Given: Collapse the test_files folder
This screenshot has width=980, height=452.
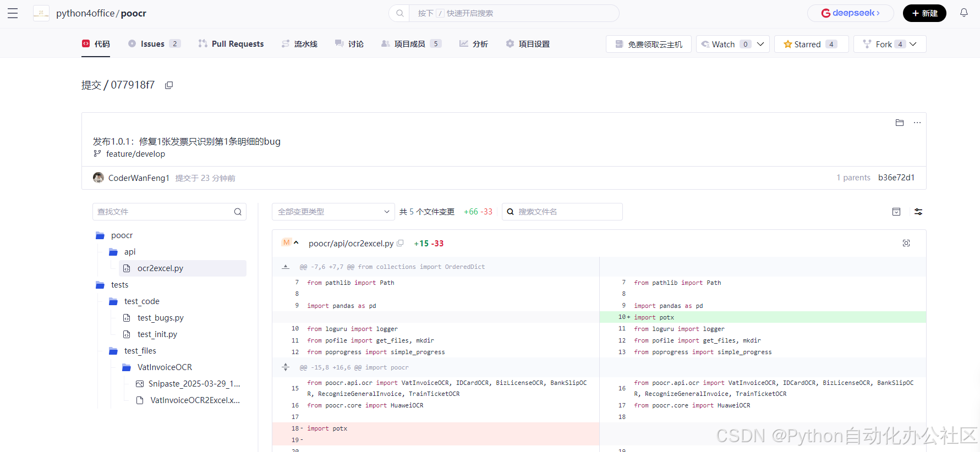Looking at the screenshot, I should click(113, 351).
